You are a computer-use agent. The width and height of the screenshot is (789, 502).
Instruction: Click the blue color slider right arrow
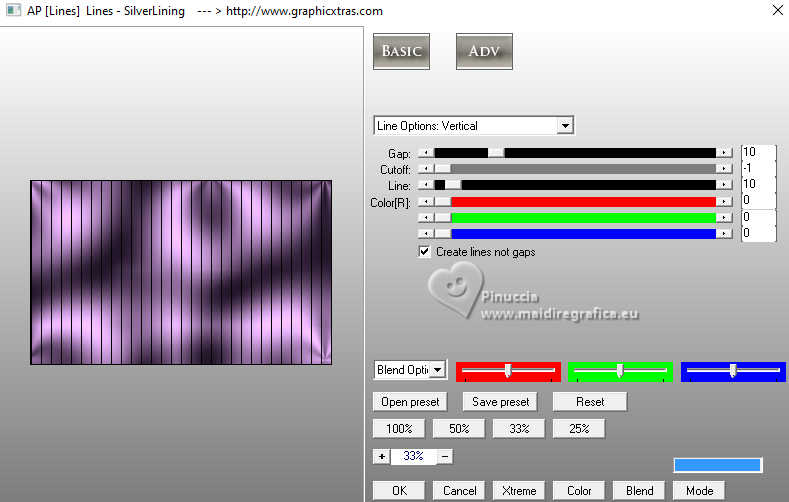(x=724, y=233)
